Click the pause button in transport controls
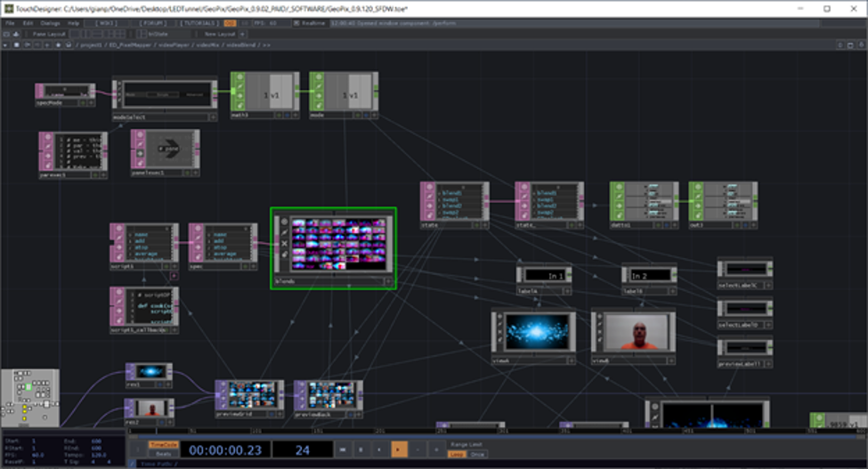This screenshot has width=868, height=469. click(x=361, y=450)
